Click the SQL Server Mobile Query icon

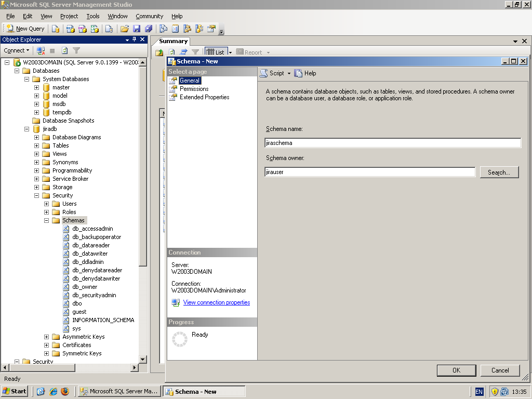pyautogui.click(x=109, y=29)
